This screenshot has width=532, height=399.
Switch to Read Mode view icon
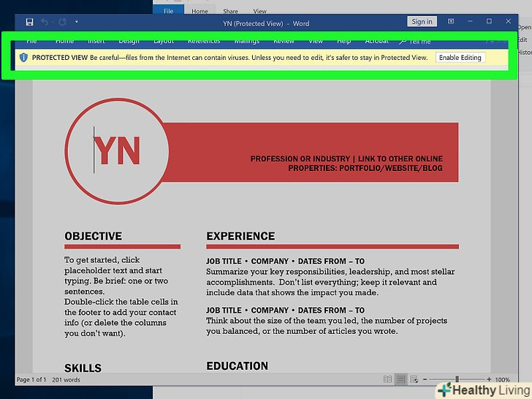tap(387, 379)
